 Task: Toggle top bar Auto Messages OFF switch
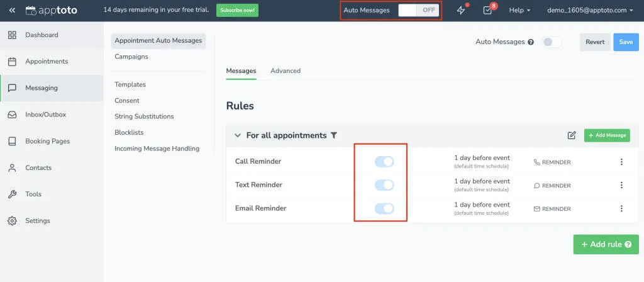point(418,10)
